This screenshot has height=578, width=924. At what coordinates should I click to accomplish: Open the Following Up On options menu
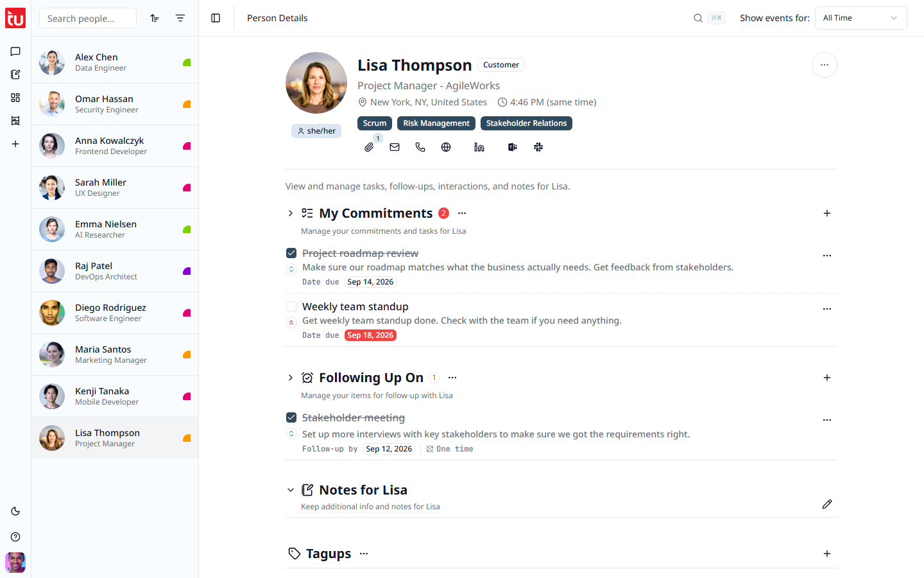point(452,378)
